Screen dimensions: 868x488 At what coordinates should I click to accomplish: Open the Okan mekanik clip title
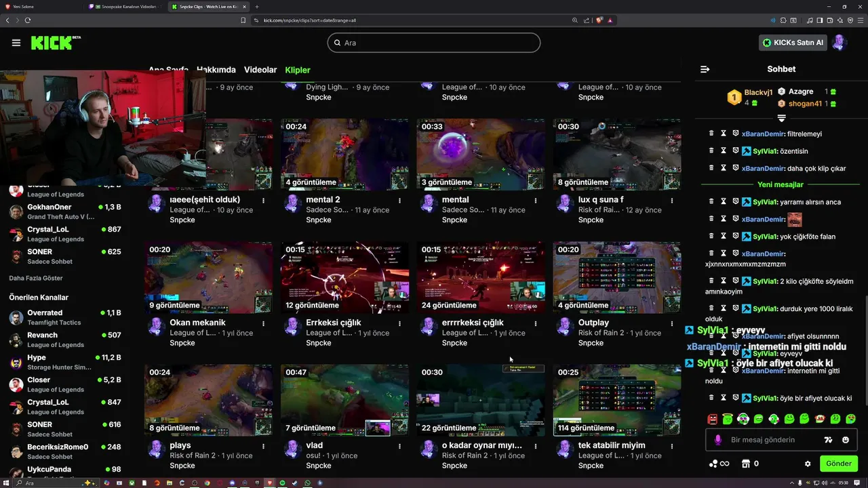coord(197,323)
